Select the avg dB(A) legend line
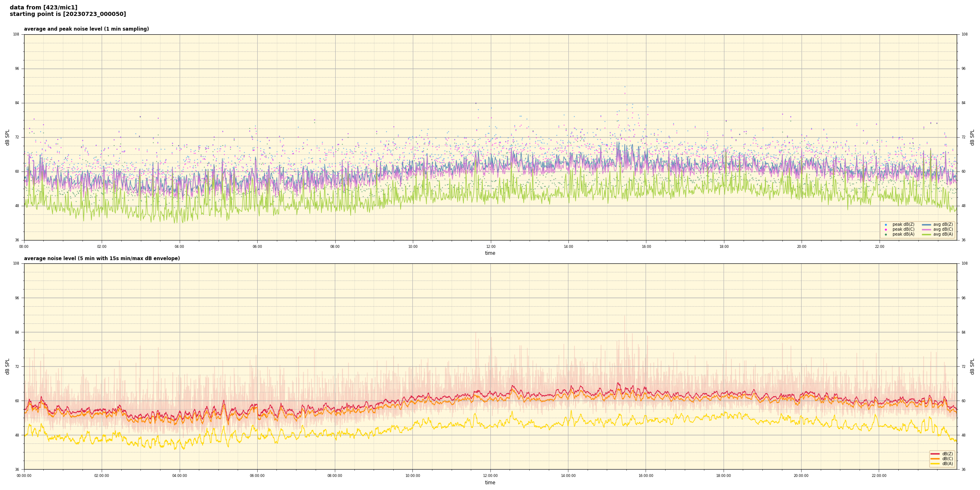 [x=927, y=234]
